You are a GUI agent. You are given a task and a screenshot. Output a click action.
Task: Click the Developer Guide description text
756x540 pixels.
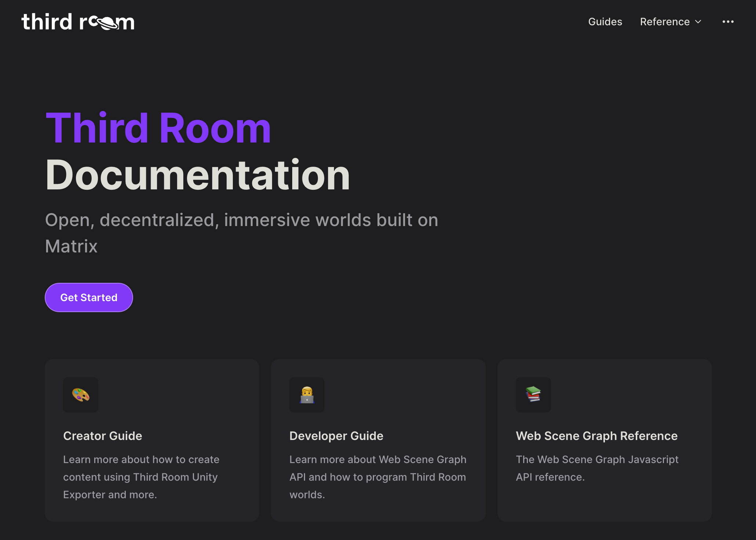click(378, 477)
